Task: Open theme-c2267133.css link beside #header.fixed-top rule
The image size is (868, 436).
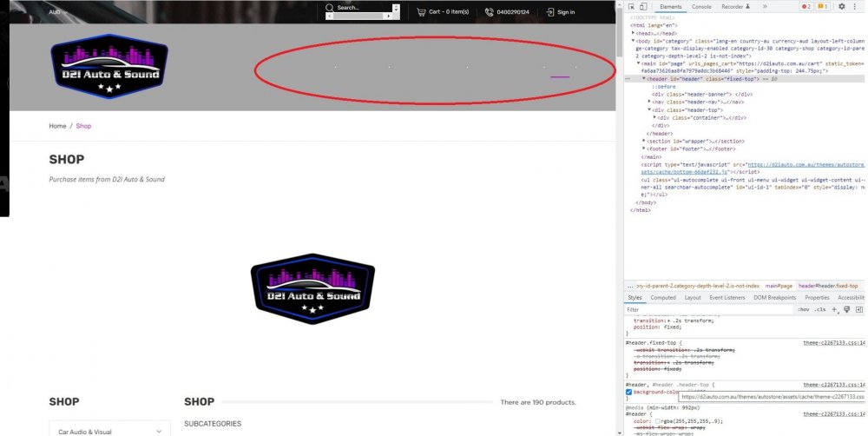Action: point(833,343)
